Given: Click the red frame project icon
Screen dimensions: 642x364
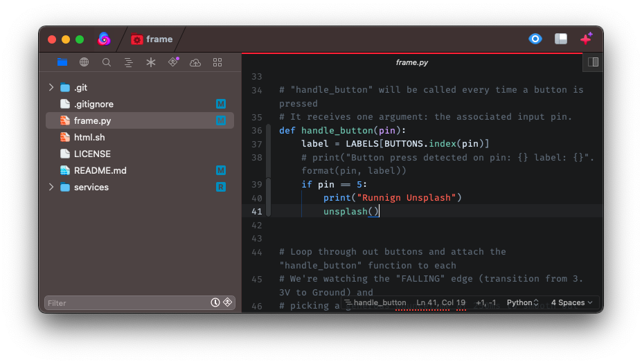Looking at the screenshot, I should tap(136, 39).
